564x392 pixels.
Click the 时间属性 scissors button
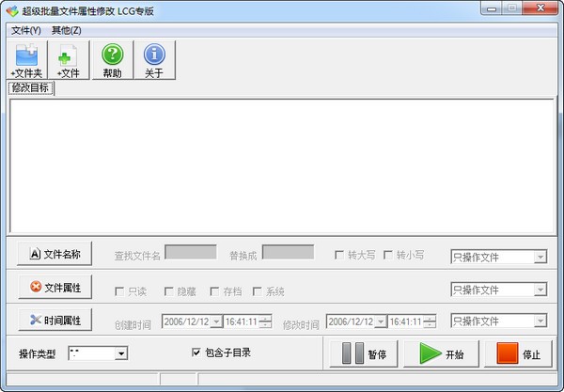55,320
